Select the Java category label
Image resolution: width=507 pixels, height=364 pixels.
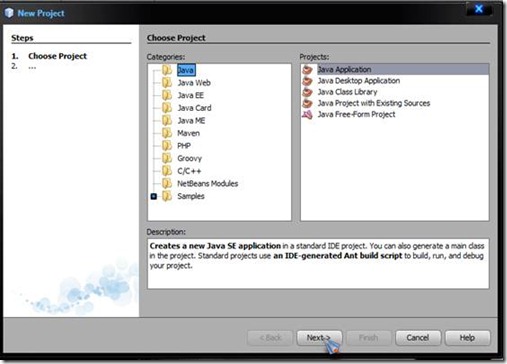(x=186, y=70)
